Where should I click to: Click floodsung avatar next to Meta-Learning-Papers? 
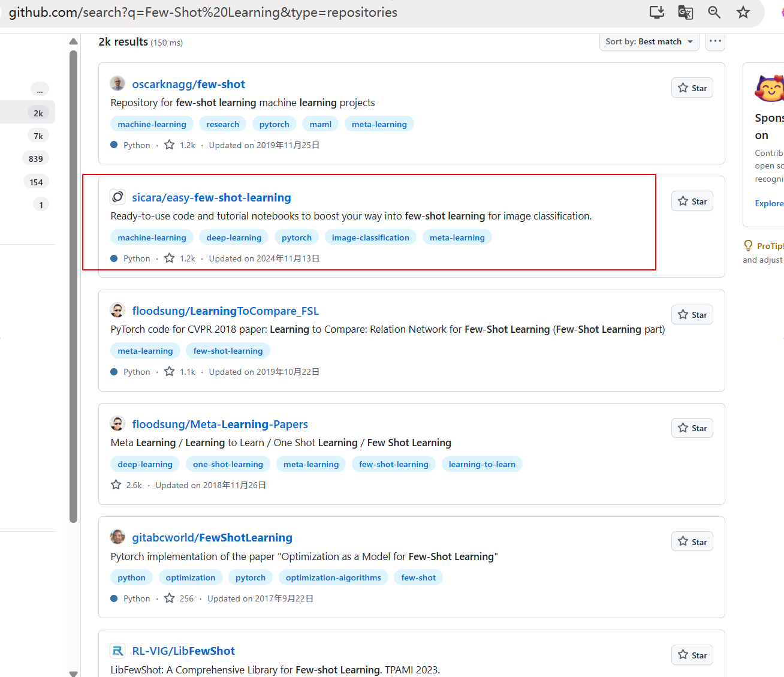click(x=117, y=423)
